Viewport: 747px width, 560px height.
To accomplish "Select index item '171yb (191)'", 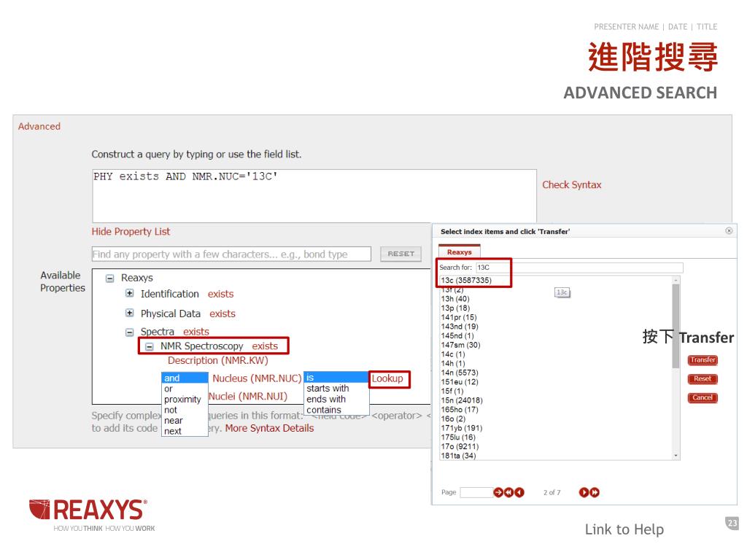I will [462, 428].
